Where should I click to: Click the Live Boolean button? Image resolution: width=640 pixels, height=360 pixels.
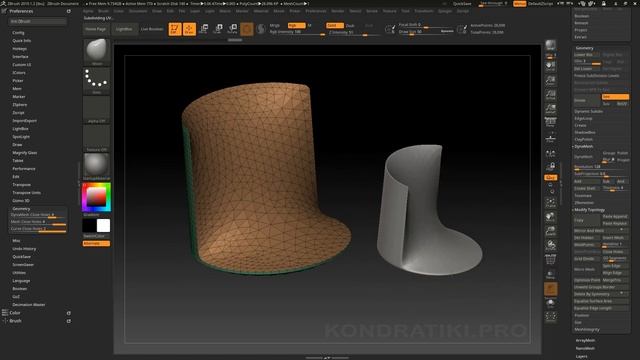[x=152, y=29]
